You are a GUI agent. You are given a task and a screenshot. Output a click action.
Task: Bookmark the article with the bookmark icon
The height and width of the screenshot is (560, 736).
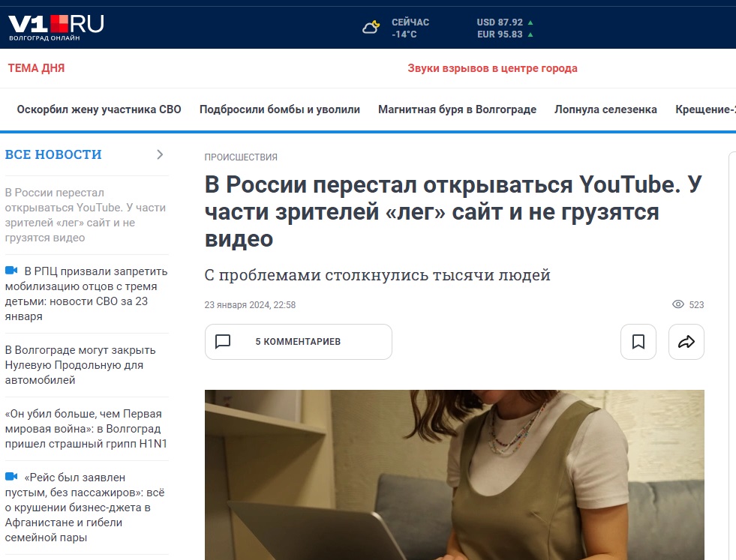tap(638, 342)
